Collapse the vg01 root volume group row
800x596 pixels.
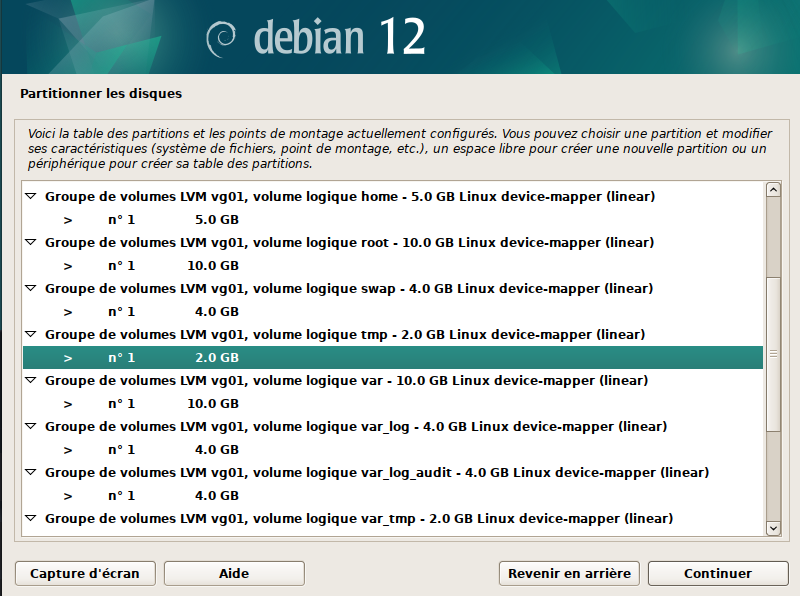pos(30,243)
